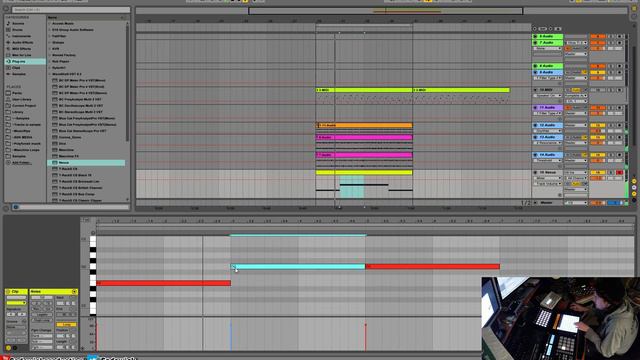Toggle Mixer section show button
This screenshot has width=640, height=360.
point(634,194)
